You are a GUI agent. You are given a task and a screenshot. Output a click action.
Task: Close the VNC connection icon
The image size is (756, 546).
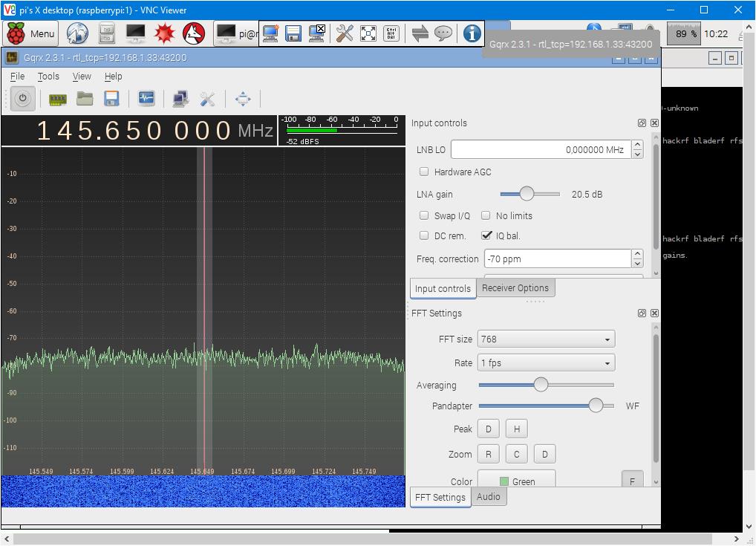(x=317, y=33)
